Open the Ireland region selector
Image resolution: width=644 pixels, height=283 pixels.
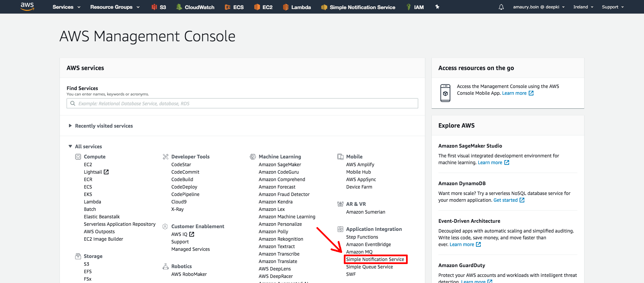point(583,7)
